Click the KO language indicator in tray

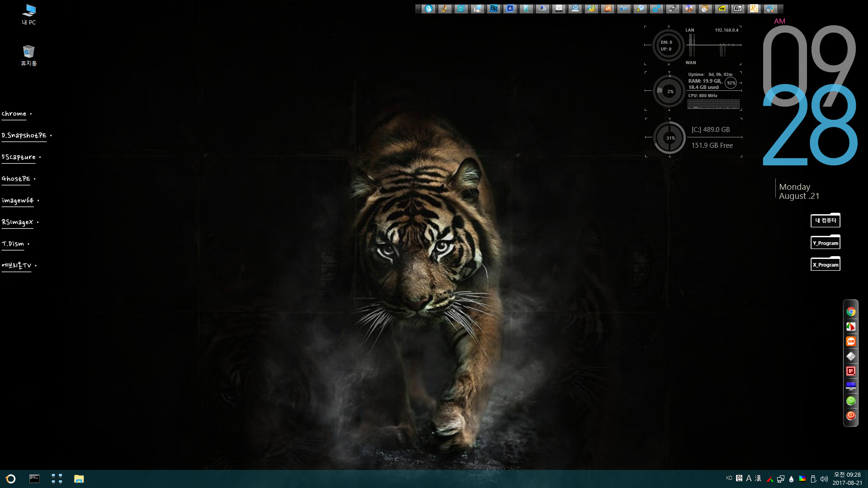[729, 478]
